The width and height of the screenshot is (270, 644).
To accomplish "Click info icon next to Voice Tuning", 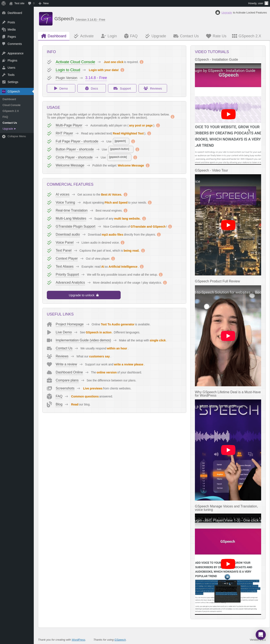I will click(x=150, y=203).
